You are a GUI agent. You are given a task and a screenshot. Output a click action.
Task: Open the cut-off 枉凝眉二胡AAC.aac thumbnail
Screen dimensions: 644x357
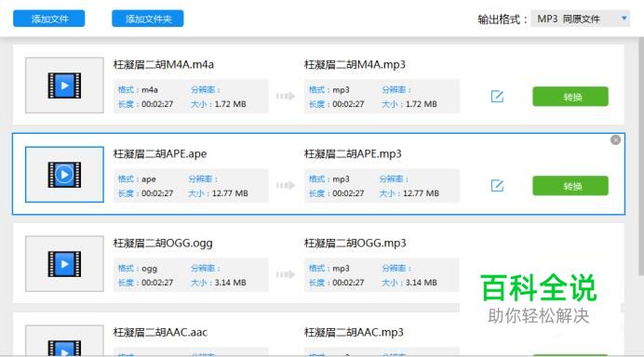(64, 341)
